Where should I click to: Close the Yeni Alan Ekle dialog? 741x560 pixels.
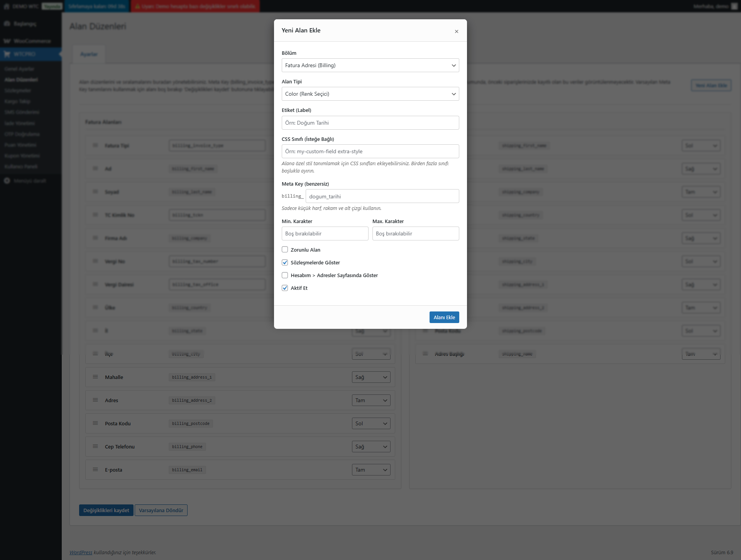(x=457, y=31)
